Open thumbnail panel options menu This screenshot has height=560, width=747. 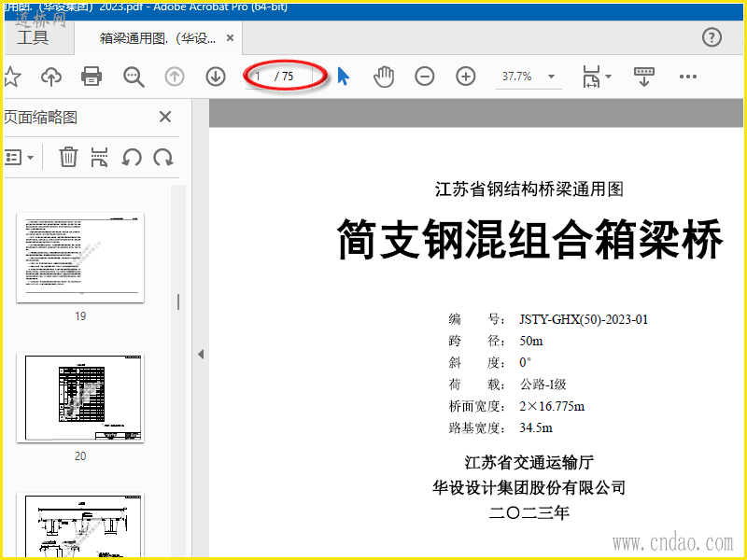pos(19,157)
